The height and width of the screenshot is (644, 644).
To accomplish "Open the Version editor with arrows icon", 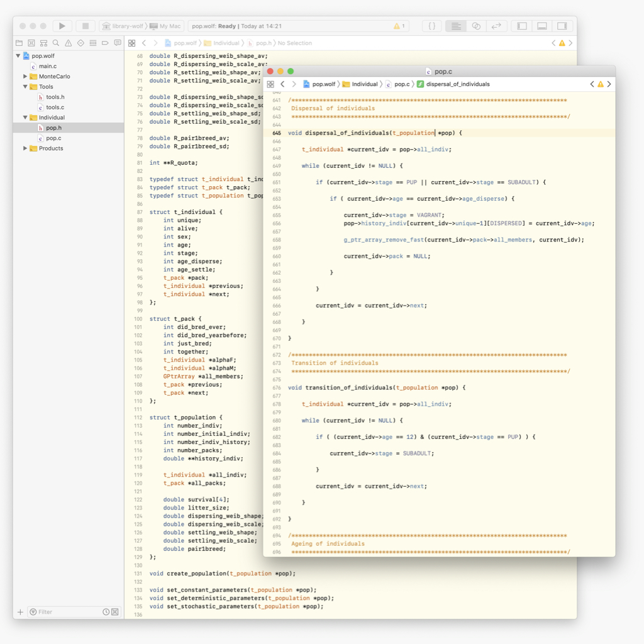I will (496, 26).
